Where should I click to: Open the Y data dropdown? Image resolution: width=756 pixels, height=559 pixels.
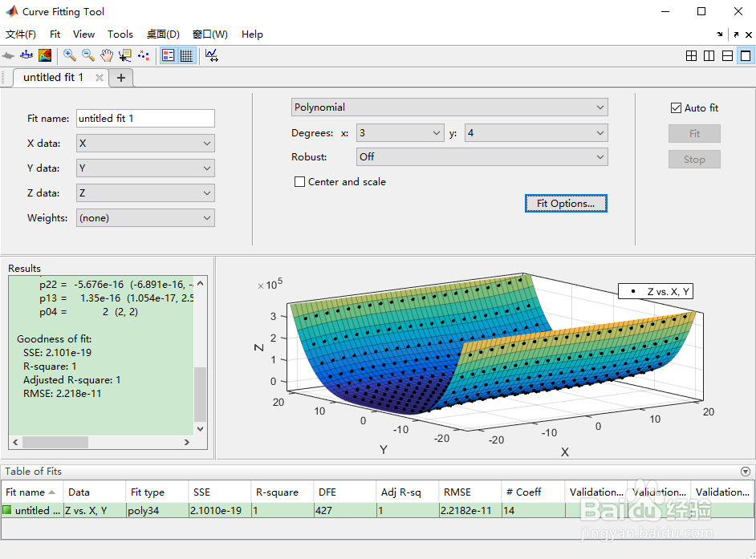pyautogui.click(x=145, y=168)
